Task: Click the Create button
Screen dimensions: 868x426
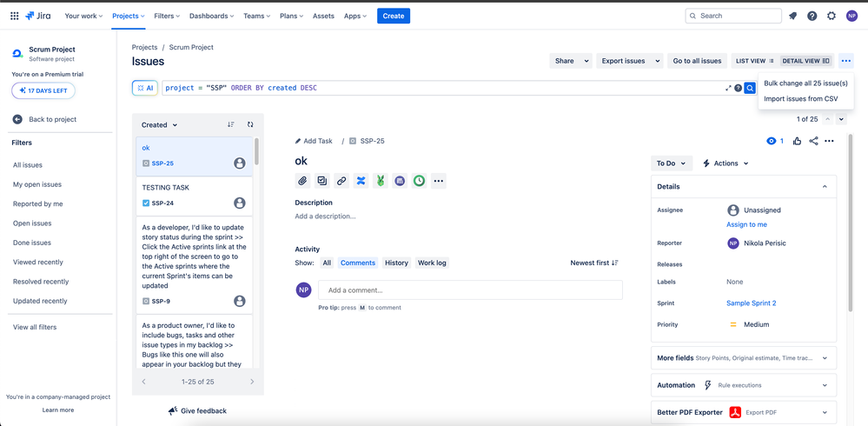Action: point(394,16)
